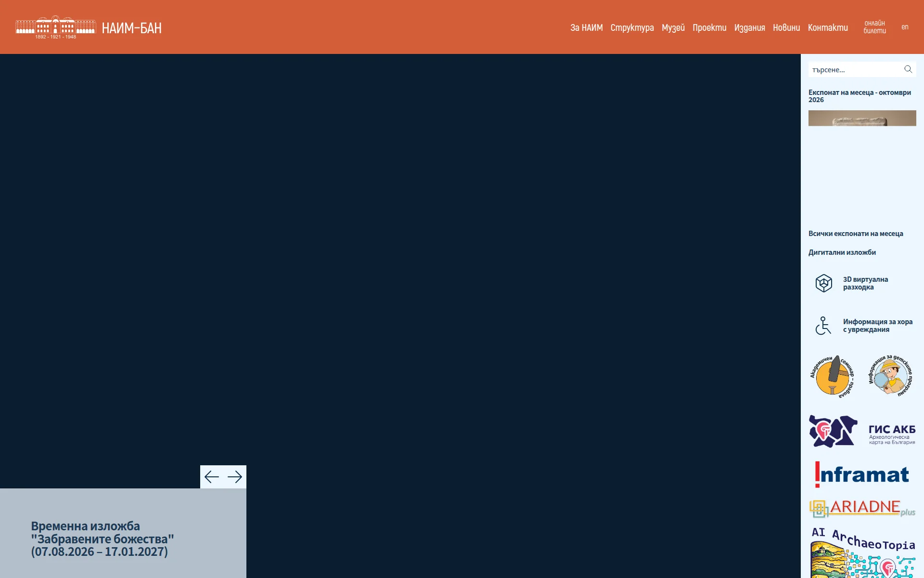Click the НАИМ-БАН building logo
The image size is (924, 578).
55,27
